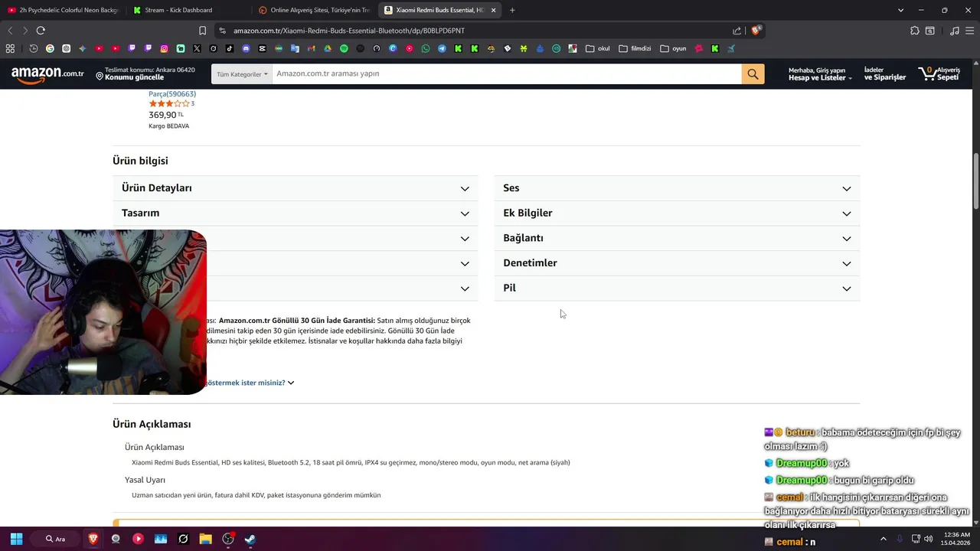
Task: Open the WhatsApp bookmark icon
Action: pyautogui.click(x=426, y=48)
